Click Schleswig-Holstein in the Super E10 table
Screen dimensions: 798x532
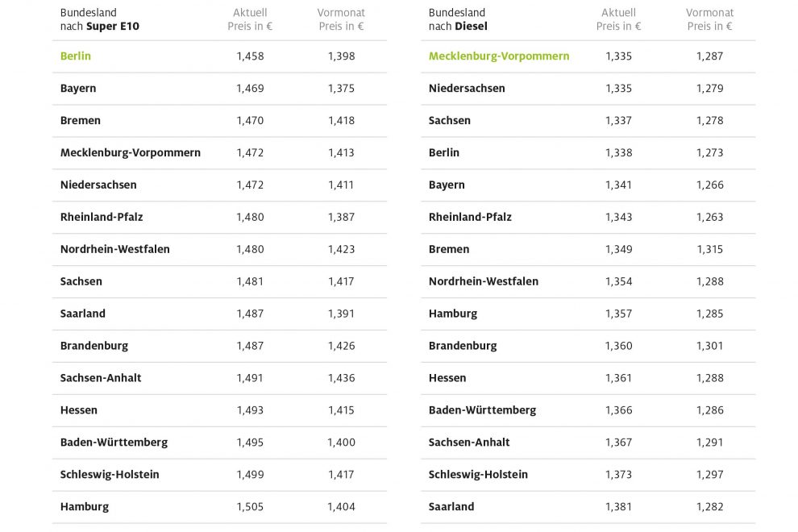click(110, 475)
